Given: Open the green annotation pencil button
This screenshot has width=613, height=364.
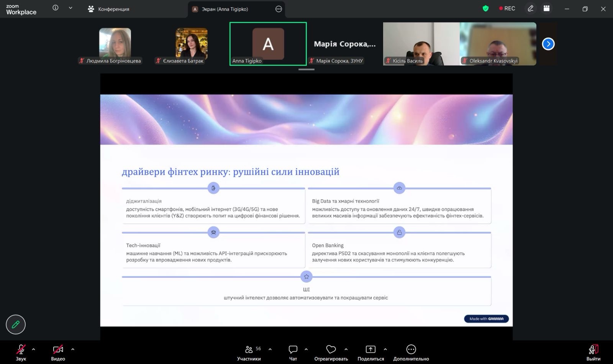Looking at the screenshot, I should pyautogui.click(x=16, y=325).
